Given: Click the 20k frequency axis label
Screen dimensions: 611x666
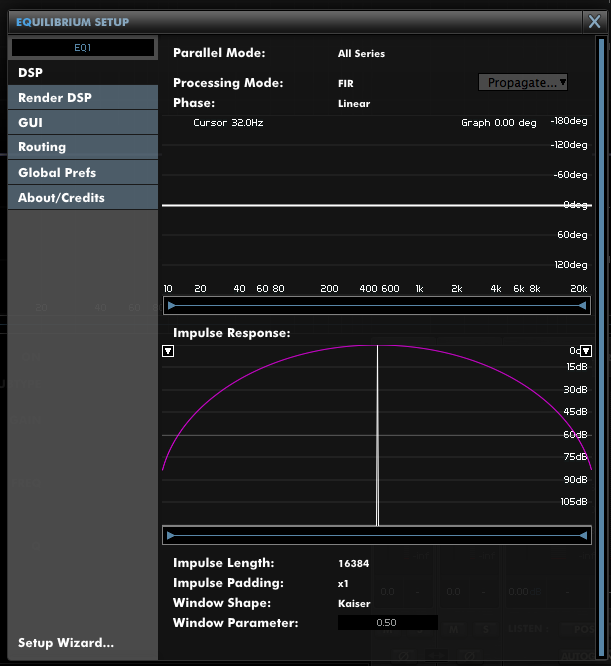Looking at the screenshot, I should coord(579,289).
